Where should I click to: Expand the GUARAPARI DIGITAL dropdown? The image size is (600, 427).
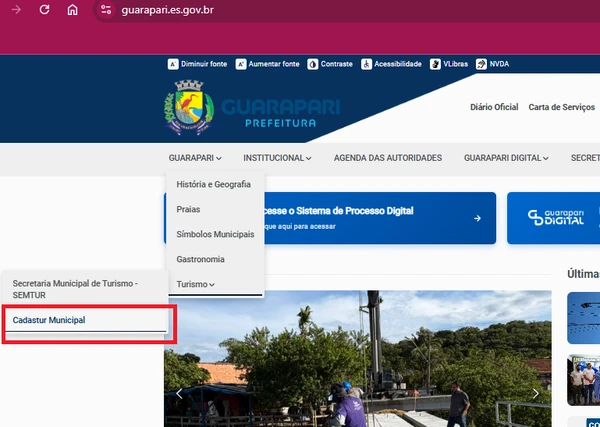pos(506,158)
